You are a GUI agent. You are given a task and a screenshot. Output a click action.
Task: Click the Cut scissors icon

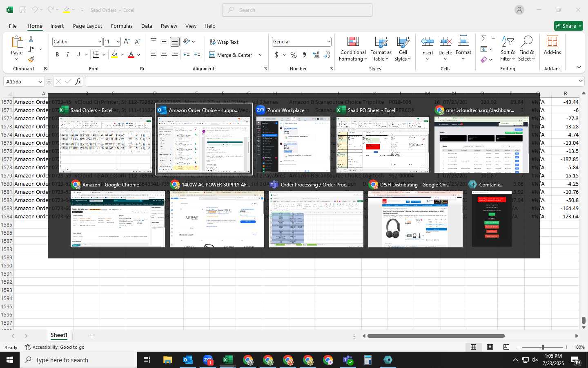tap(31, 38)
